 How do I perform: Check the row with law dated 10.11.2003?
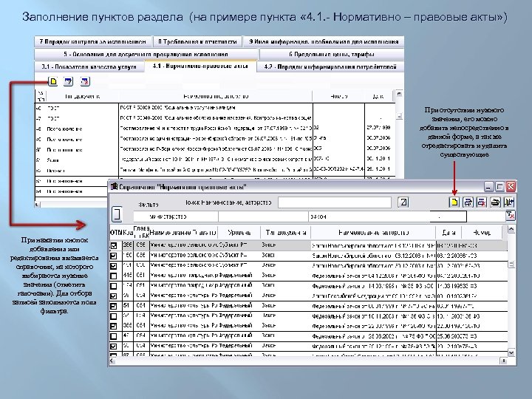(114, 316)
